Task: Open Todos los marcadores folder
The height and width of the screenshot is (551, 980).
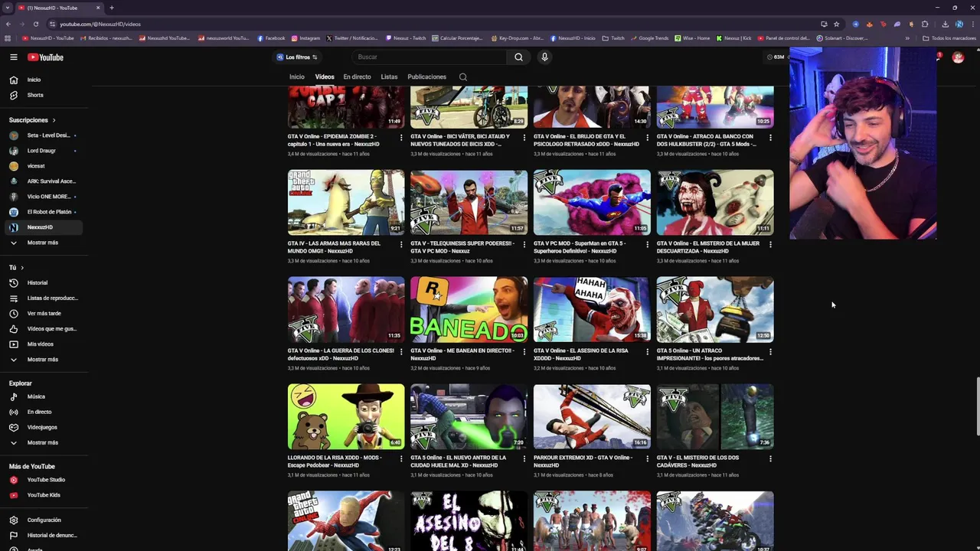Action: [949, 38]
